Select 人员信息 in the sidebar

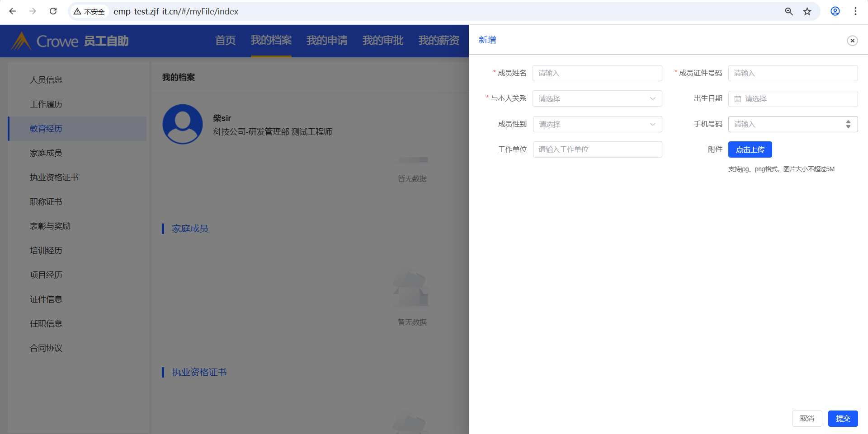click(77, 80)
